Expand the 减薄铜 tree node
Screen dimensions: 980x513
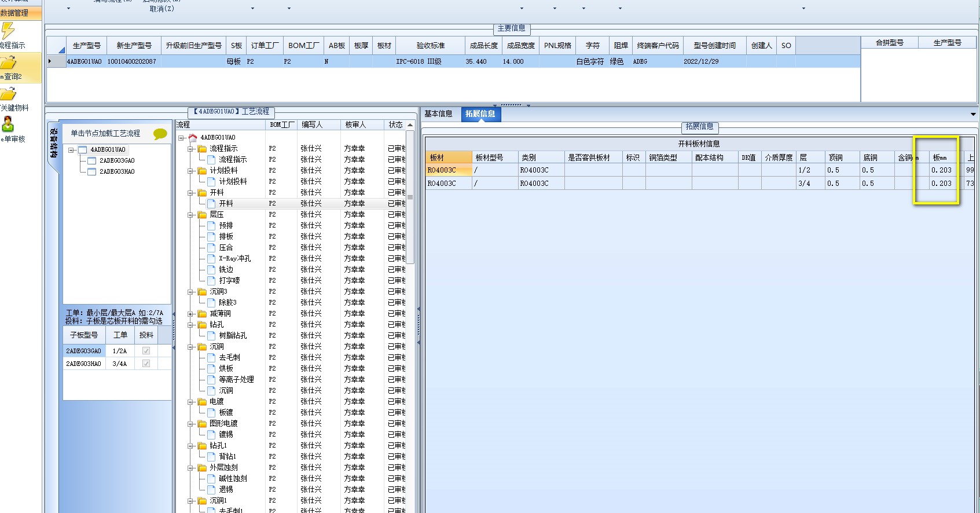[190, 314]
